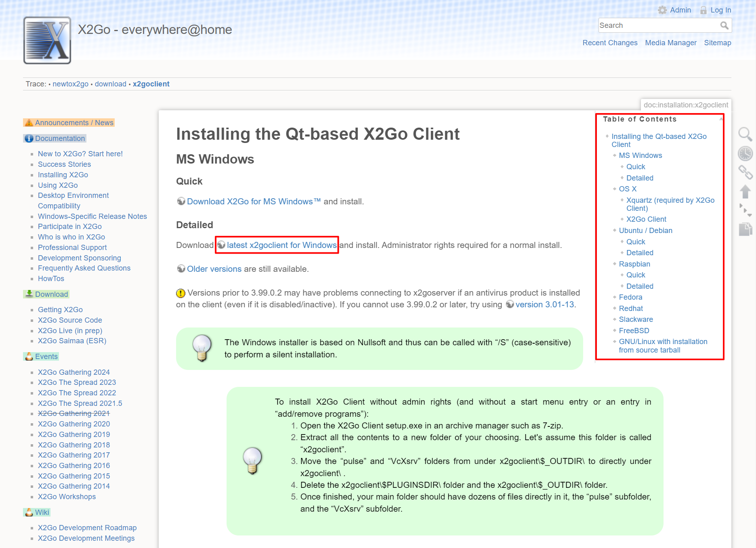The width and height of the screenshot is (756, 548).
Task: View old revisions using the clock icon
Action: [745, 153]
